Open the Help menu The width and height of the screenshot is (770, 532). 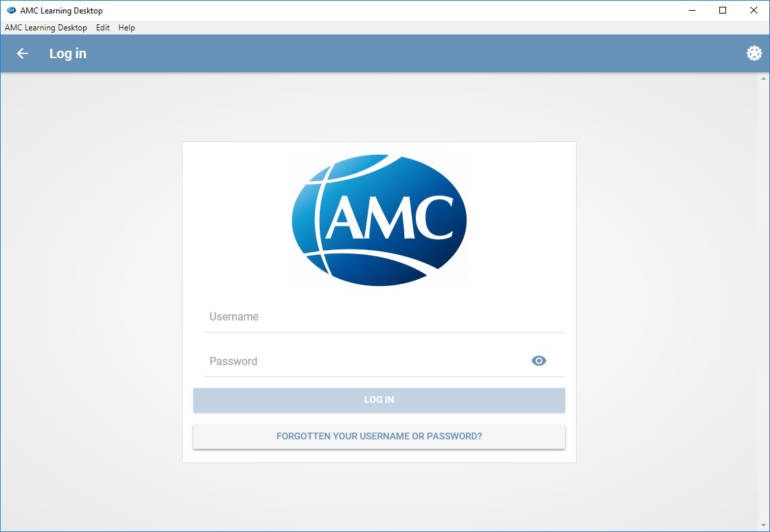pyautogui.click(x=126, y=27)
